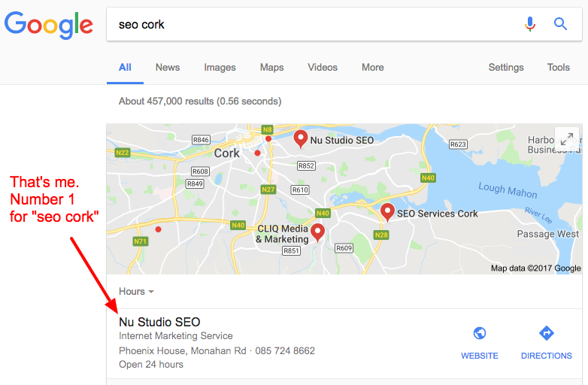Switch to the News tab
The width and height of the screenshot is (588, 385).
tap(168, 67)
